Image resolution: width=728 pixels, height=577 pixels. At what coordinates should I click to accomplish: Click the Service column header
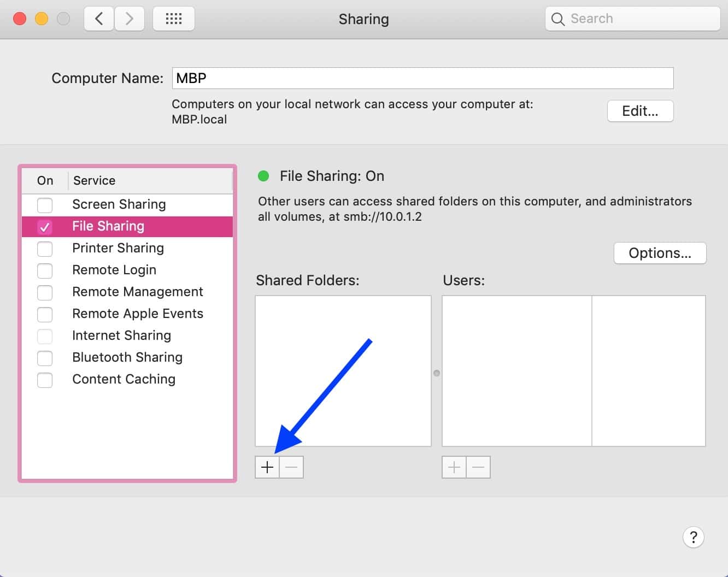150,180
